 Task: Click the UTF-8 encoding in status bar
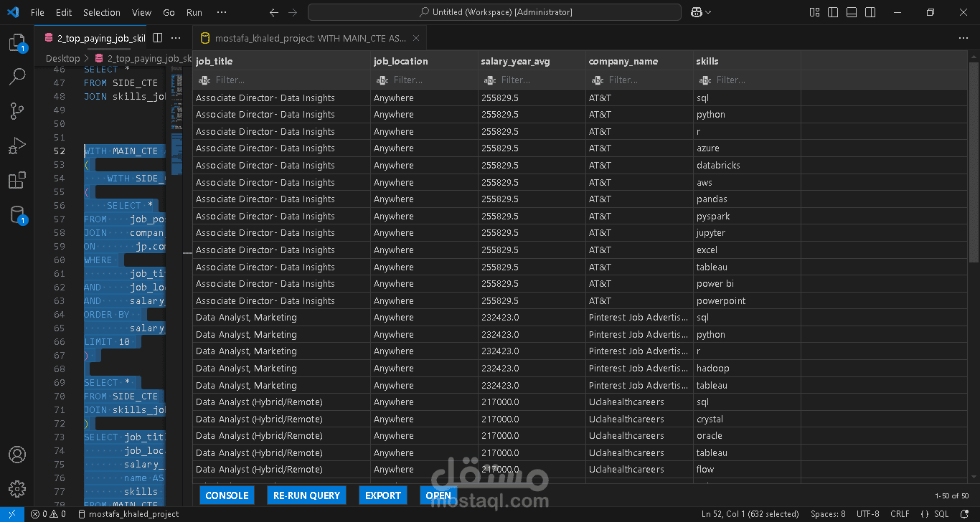pyautogui.click(x=867, y=514)
